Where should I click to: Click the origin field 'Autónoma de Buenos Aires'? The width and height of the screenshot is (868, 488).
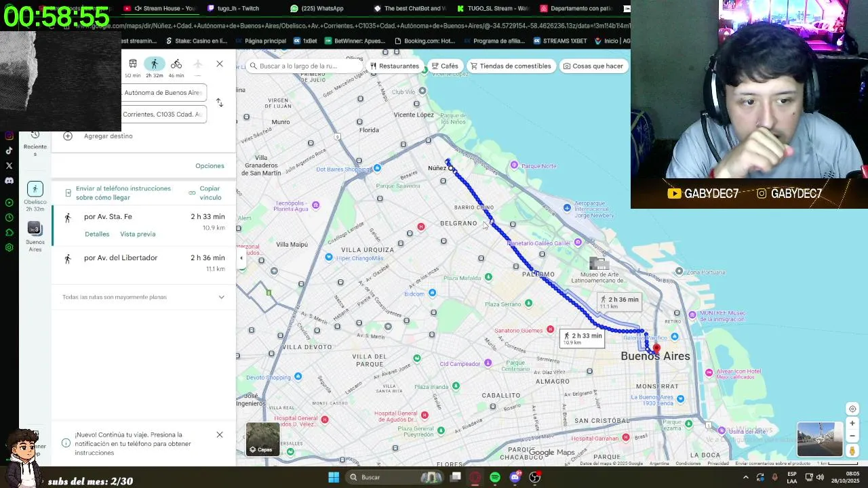point(163,93)
